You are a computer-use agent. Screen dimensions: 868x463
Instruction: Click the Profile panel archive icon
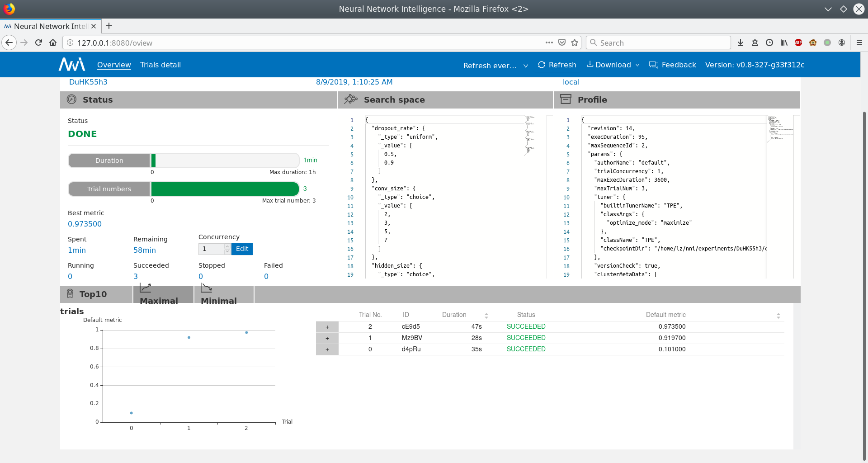tap(566, 99)
